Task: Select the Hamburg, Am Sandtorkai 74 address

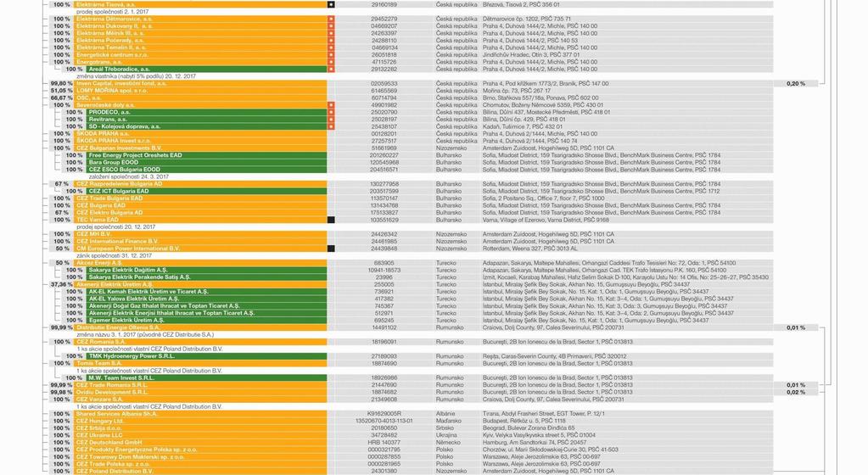Action: coord(535,443)
